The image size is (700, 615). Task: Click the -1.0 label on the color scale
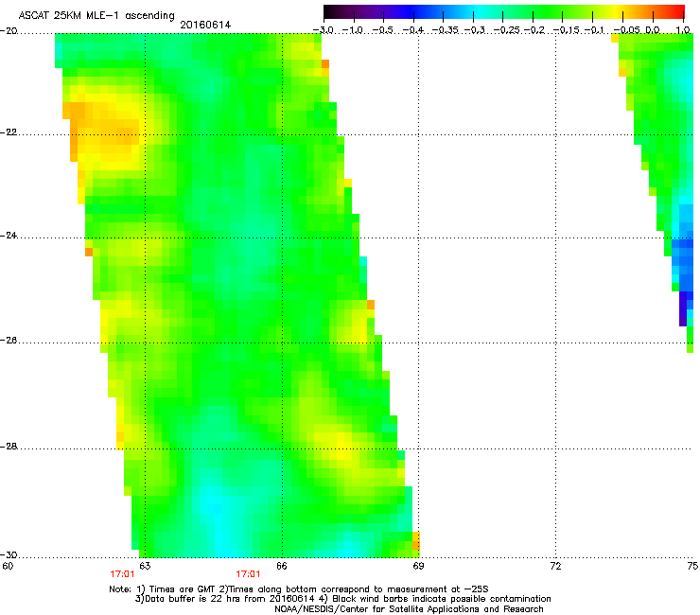click(353, 30)
